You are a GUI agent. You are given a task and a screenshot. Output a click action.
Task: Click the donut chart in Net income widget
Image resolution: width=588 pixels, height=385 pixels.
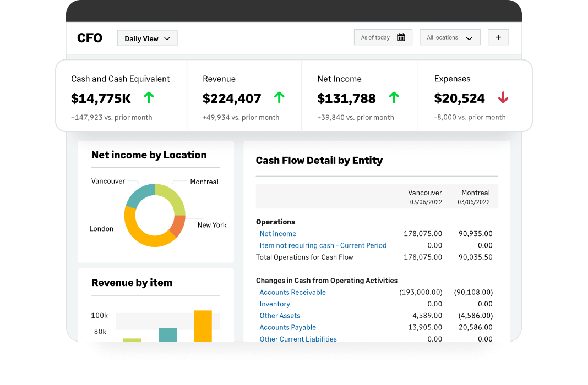click(x=156, y=215)
